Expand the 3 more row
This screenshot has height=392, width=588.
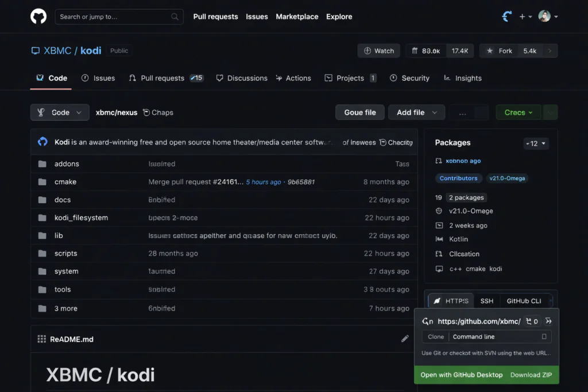point(224,308)
